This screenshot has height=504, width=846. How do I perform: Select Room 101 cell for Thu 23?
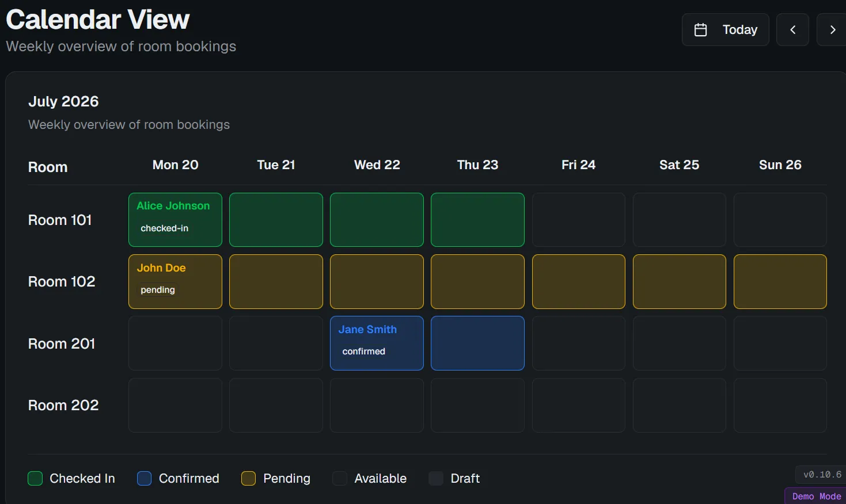click(x=477, y=220)
